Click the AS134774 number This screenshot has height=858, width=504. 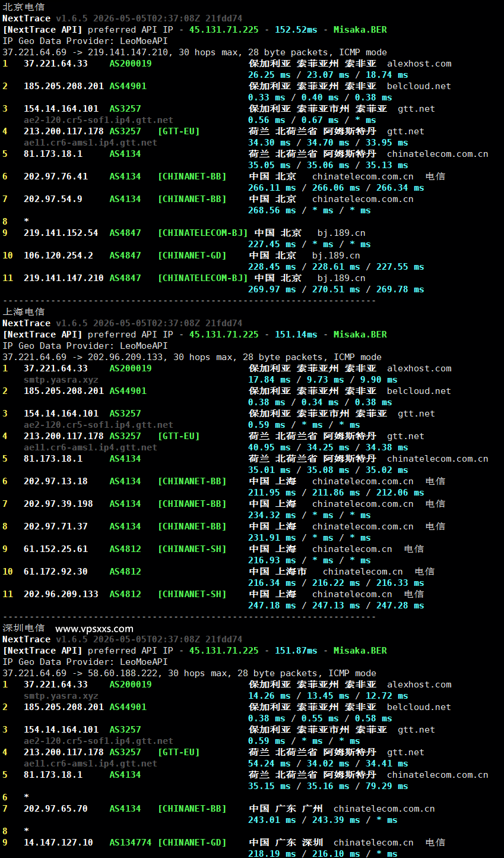point(131,843)
